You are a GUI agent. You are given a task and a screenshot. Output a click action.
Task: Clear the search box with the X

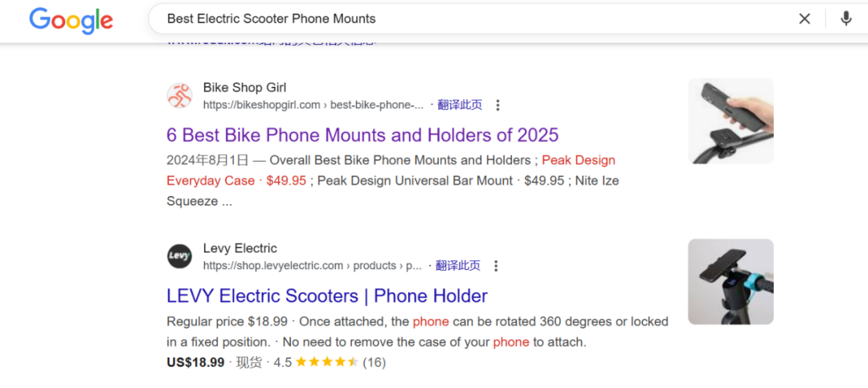805,18
